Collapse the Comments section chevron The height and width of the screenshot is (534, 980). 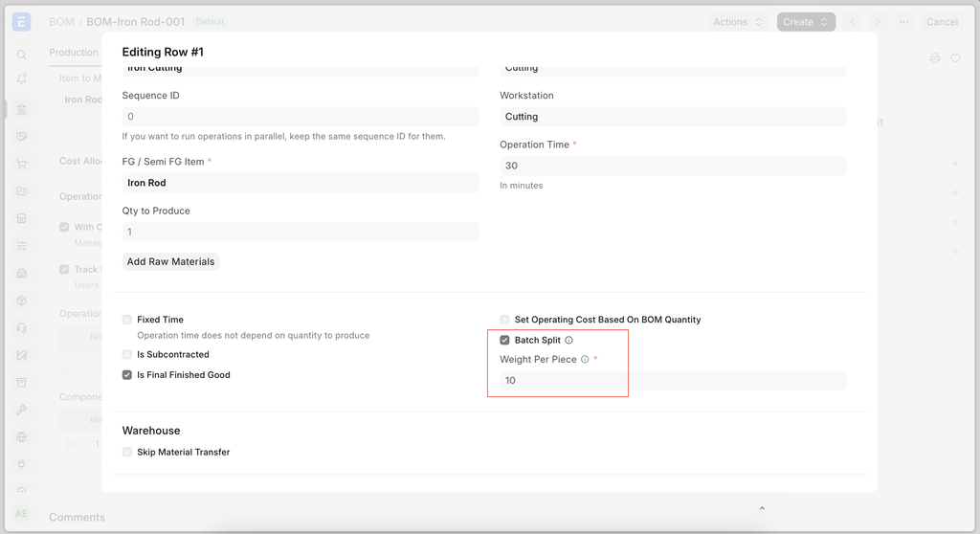click(x=762, y=508)
